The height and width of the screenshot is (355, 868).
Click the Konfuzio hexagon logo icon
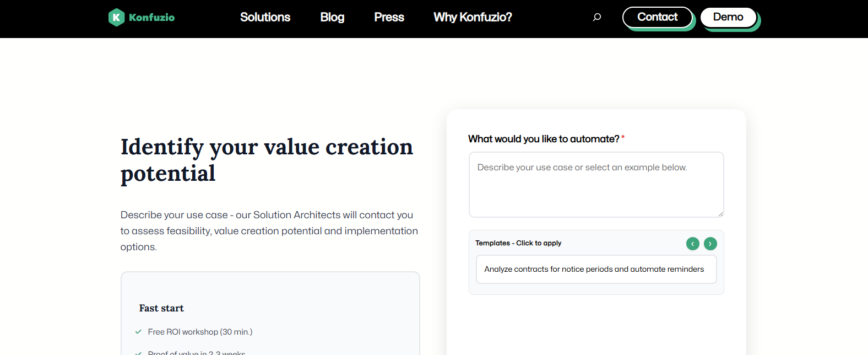tap(116, 18)
